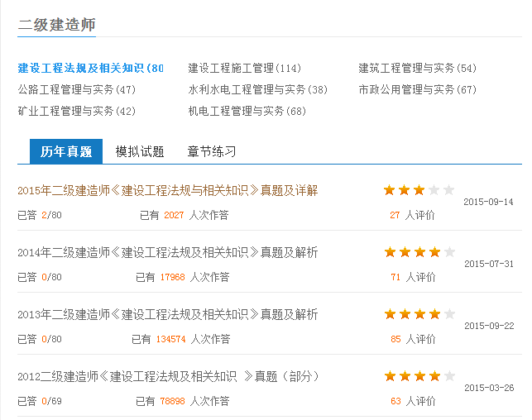Open the 水利水电工程管理与实务(38) category
532x420 pixels.
258,89
